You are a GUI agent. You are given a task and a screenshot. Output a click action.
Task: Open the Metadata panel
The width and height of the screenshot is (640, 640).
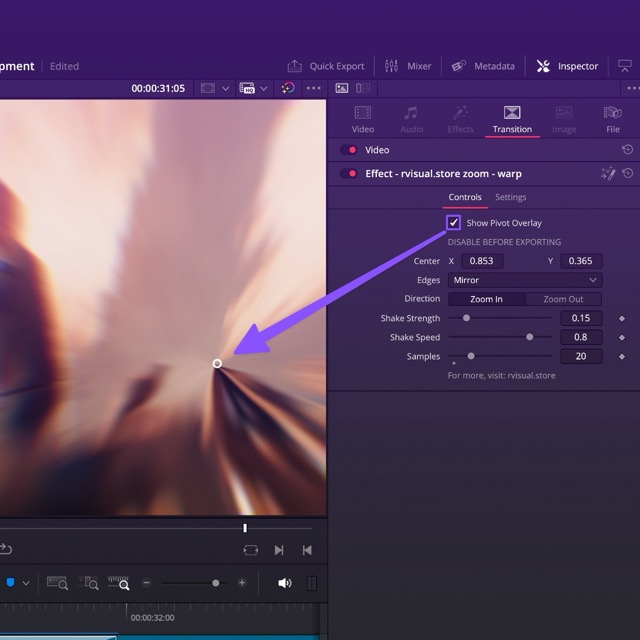[x=483, y=66]
